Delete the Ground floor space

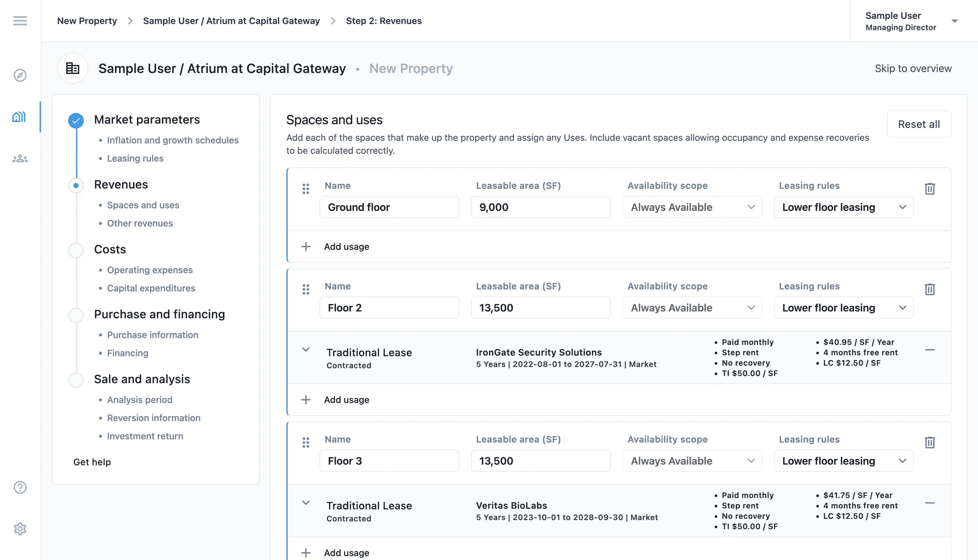930,189
